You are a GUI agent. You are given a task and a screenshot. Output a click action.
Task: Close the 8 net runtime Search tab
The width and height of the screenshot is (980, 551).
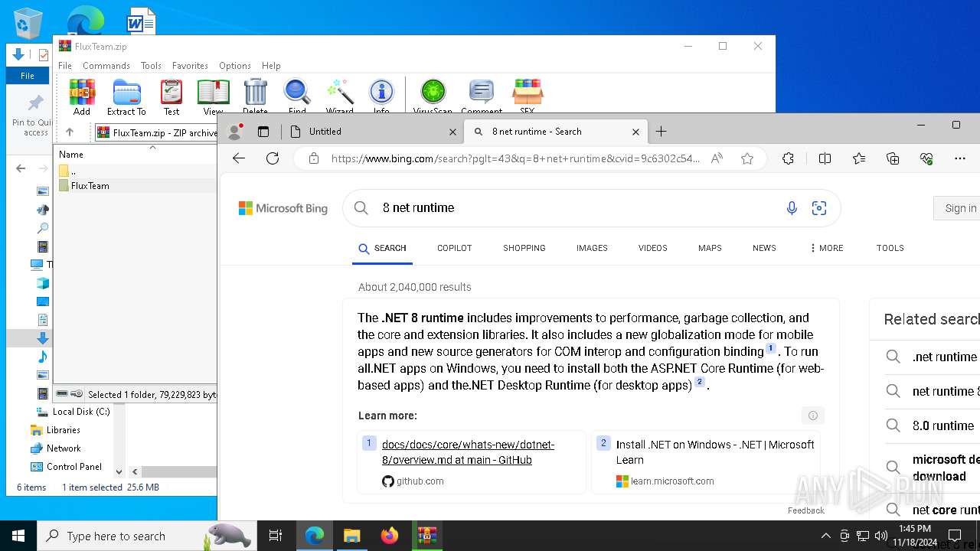click(x=635, y=132)
